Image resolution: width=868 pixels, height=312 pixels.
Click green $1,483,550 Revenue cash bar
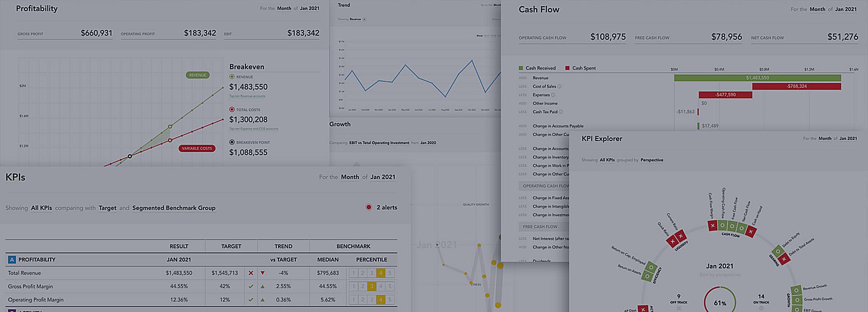(x=757, y=78)
